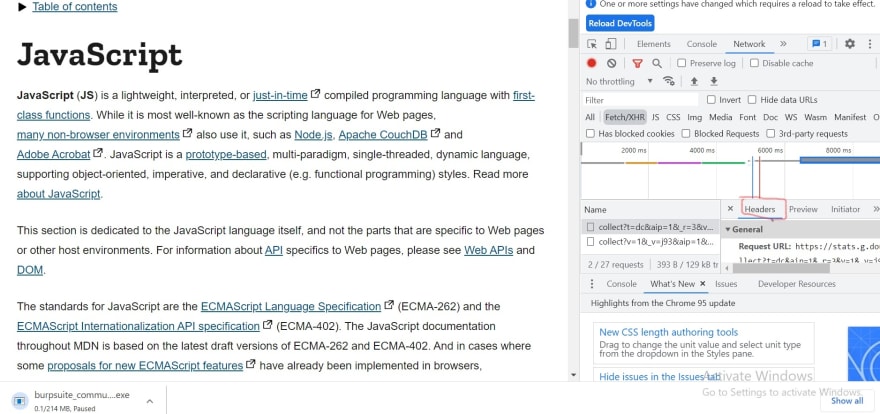
Task: Click external link icon after just-in-time
Action: pyautogui.click(x=315, y=94)
